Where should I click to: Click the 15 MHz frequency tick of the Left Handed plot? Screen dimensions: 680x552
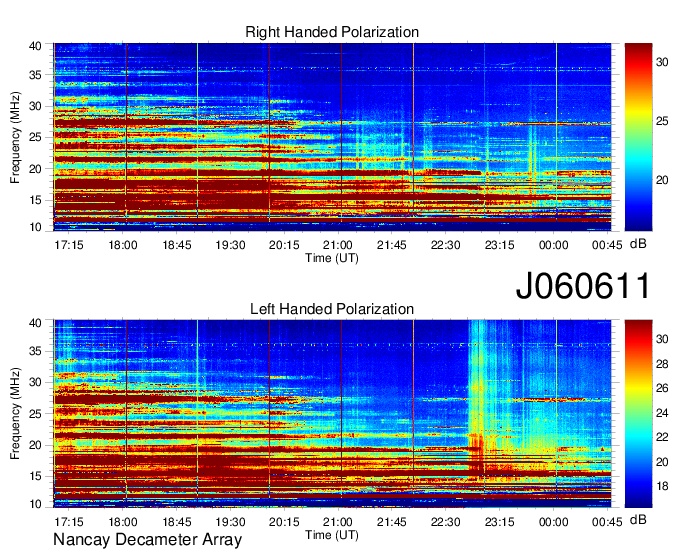[36, 476]
